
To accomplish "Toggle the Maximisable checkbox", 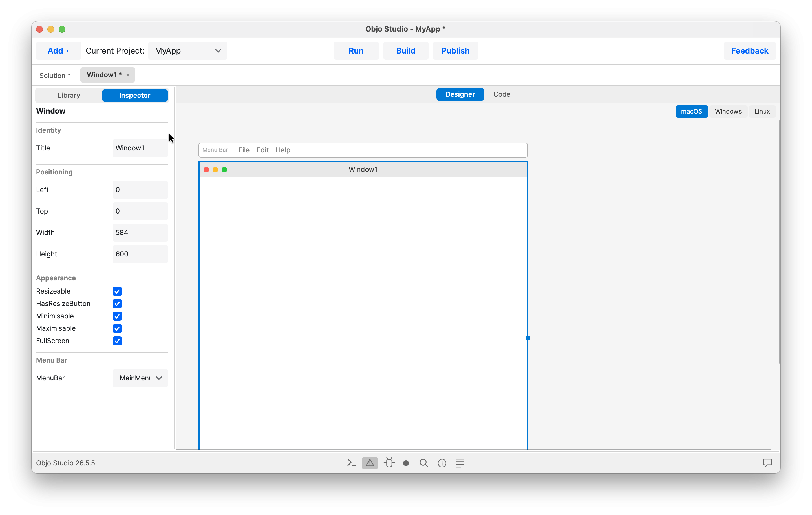I will [x=117, y=328].
